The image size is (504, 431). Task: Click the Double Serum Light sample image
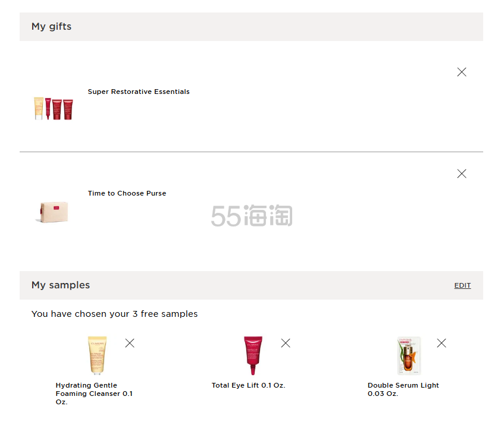[x=409, y=356]
